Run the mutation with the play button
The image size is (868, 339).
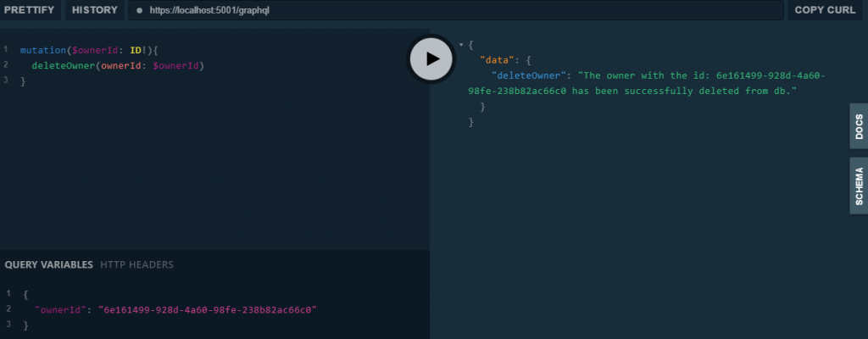click(431, 58)
